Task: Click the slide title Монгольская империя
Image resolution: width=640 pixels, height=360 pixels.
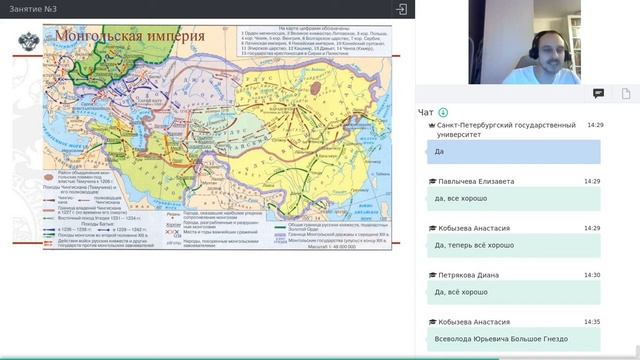Action: click(x=130, y=36)
